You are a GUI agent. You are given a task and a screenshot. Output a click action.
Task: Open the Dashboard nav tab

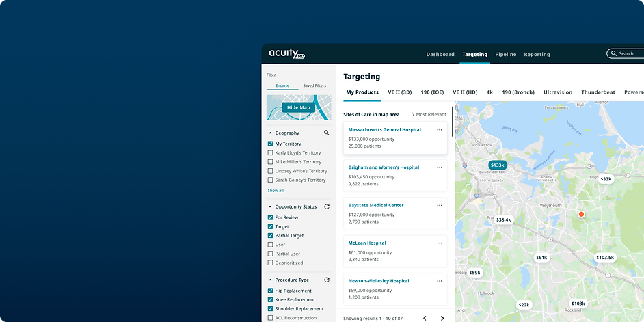click(440, 54)
